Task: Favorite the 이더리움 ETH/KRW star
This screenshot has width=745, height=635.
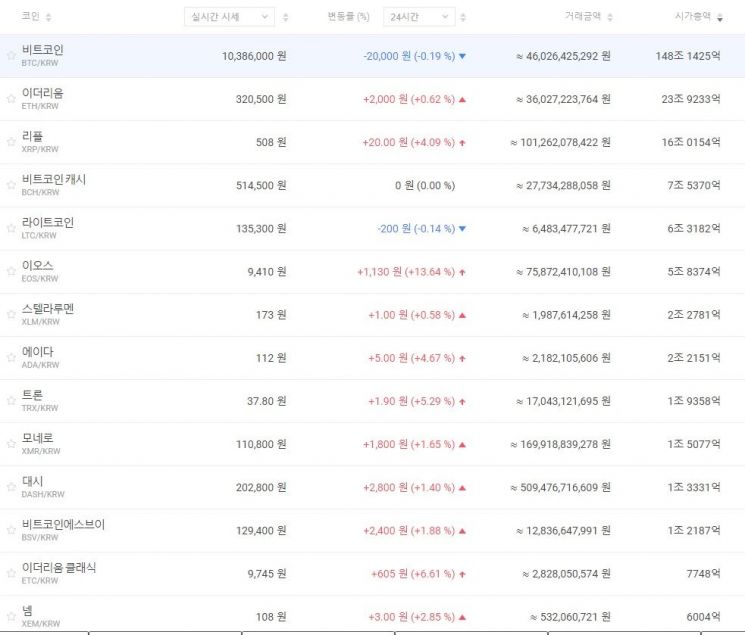Action: pyautogui.click(x=11, y=99)
